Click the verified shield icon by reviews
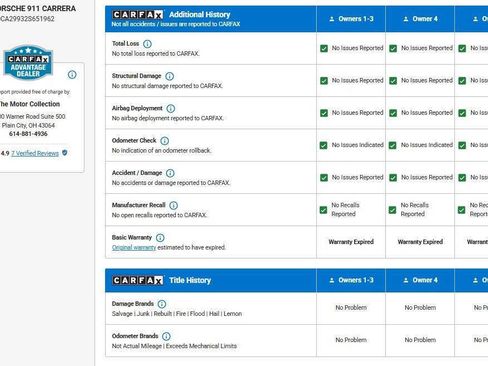Viewport: 488px width, 366px height. (x=65, y=153)
